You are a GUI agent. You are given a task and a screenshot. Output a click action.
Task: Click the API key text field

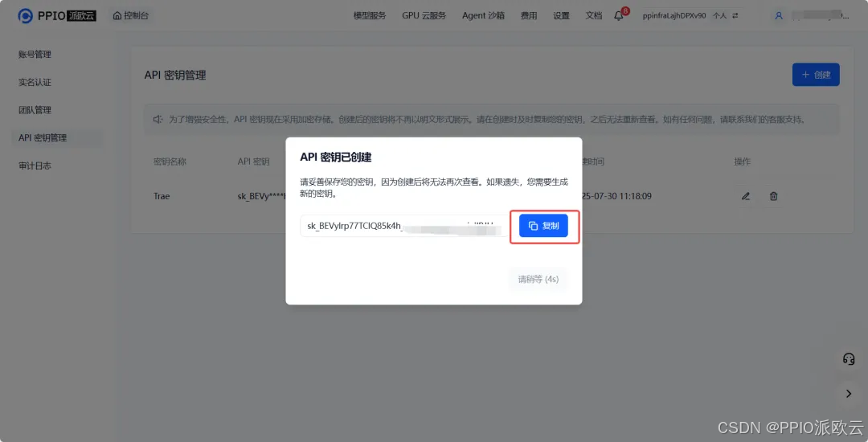tap(403, 226)
